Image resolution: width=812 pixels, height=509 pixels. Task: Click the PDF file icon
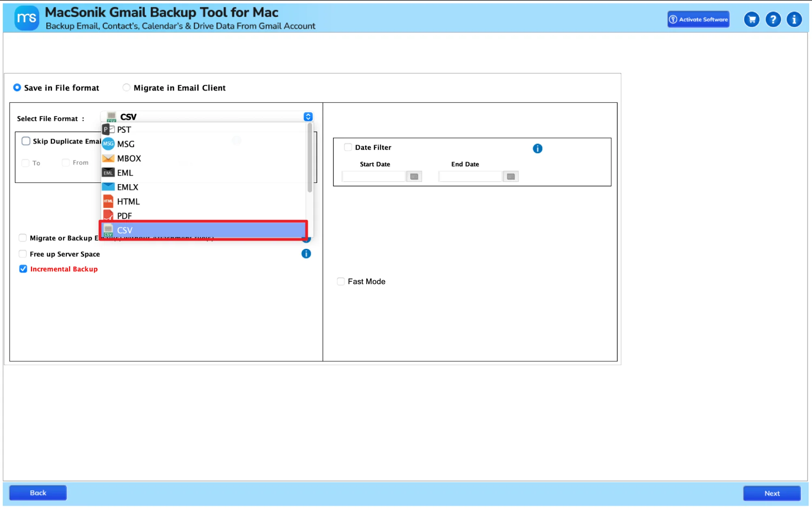108,215
